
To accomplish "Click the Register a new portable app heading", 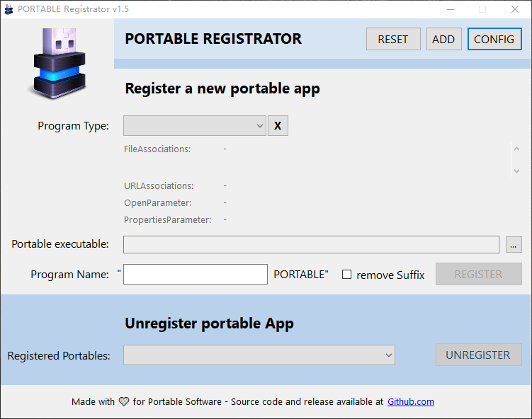I will point(222,88).
